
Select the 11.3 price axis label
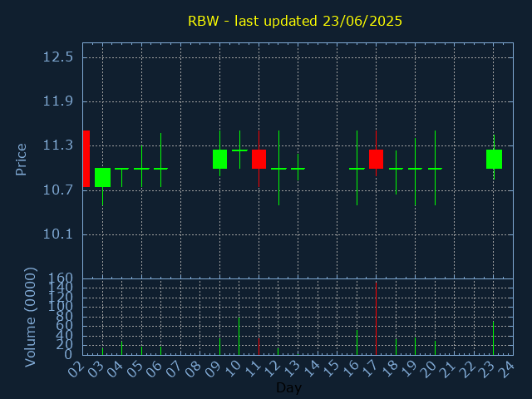(57, 145)
